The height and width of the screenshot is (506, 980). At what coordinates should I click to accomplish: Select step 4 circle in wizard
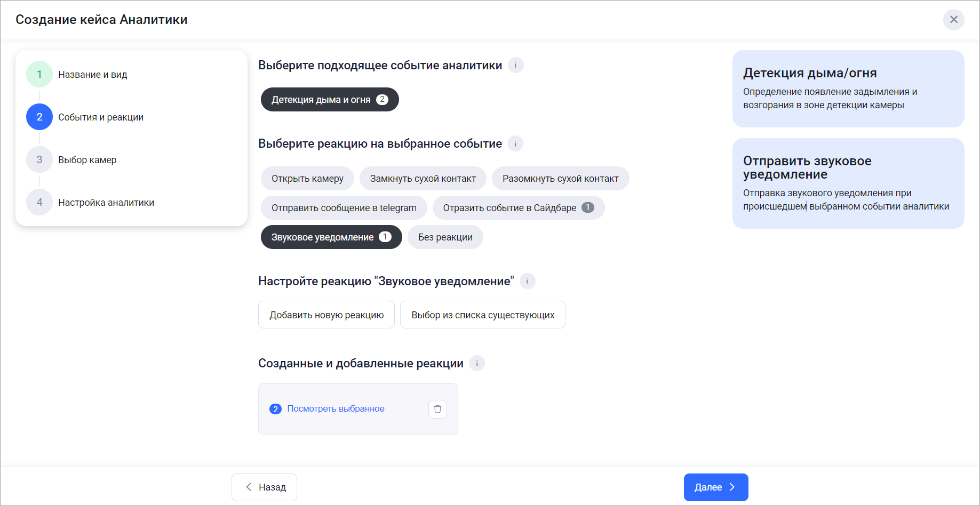pyautogui.click(x=39, y=202)
